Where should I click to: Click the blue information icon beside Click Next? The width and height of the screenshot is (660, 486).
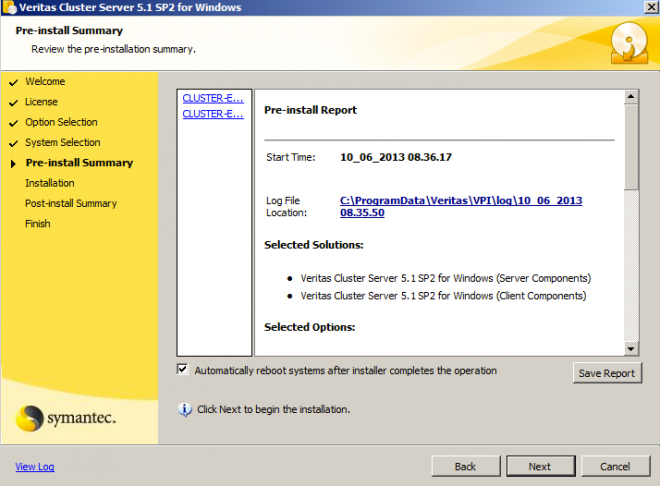point(185,409)
